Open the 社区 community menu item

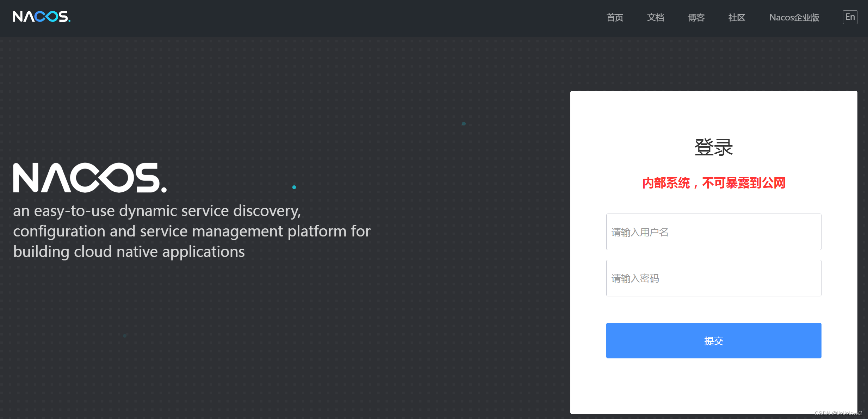coord(737,17)
